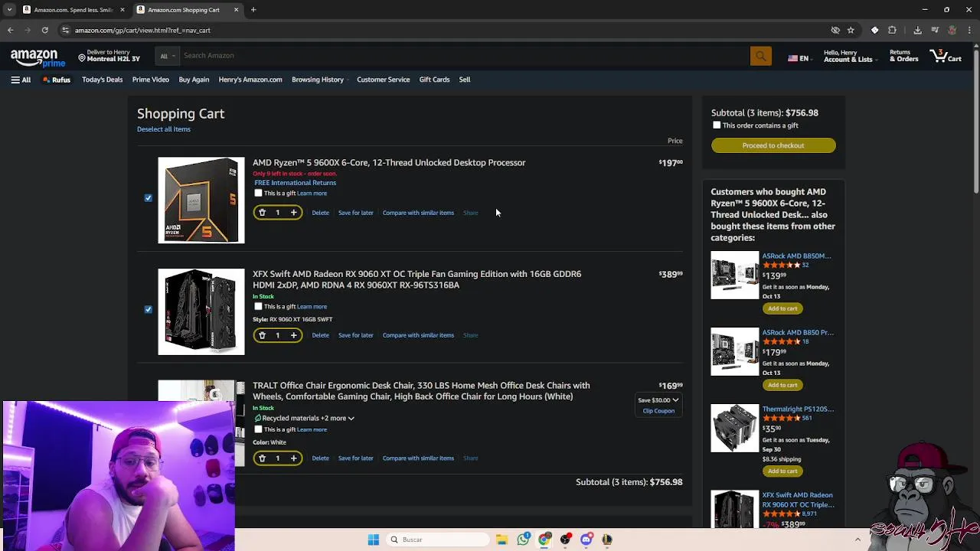Bookmark this page with the star icon
Screen dimensions: 980x551
pyautogui.click(x=851, y=30)
